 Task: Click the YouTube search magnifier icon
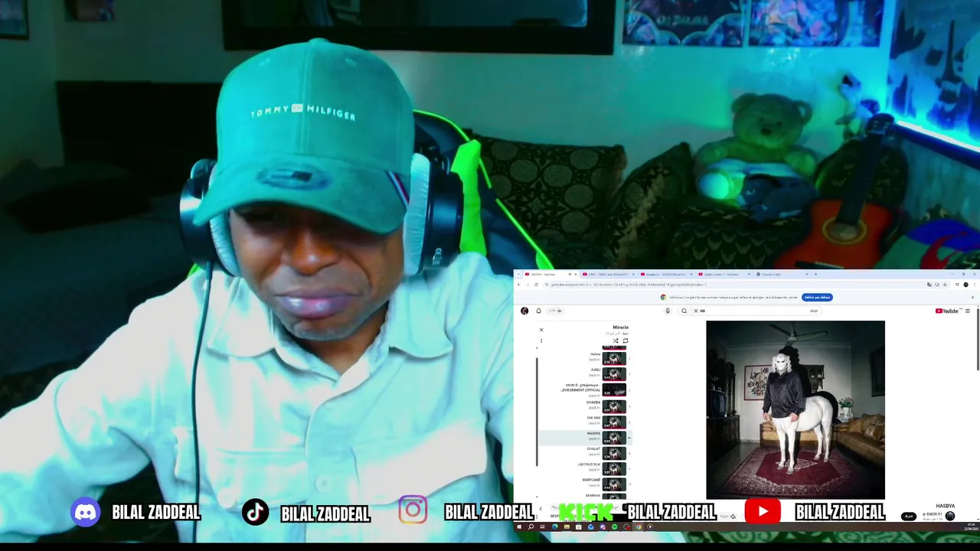pos(684,311)
